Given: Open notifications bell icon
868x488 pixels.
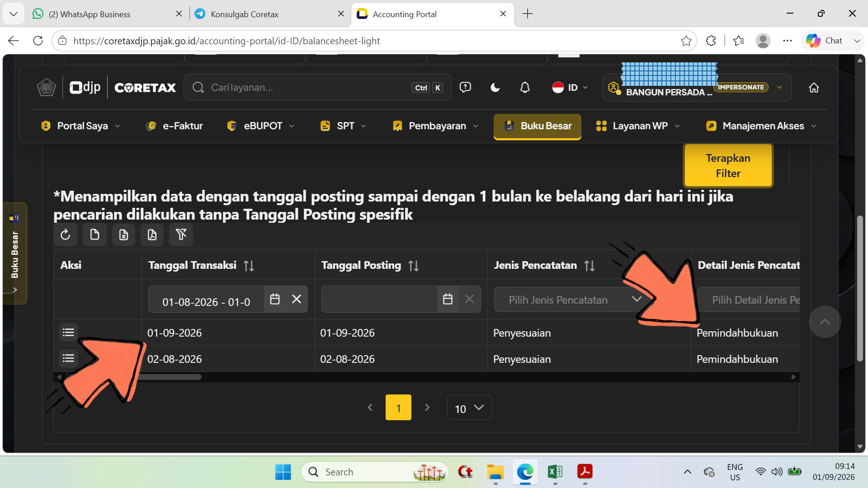Looking at the screenshot, I should (524, 87).
